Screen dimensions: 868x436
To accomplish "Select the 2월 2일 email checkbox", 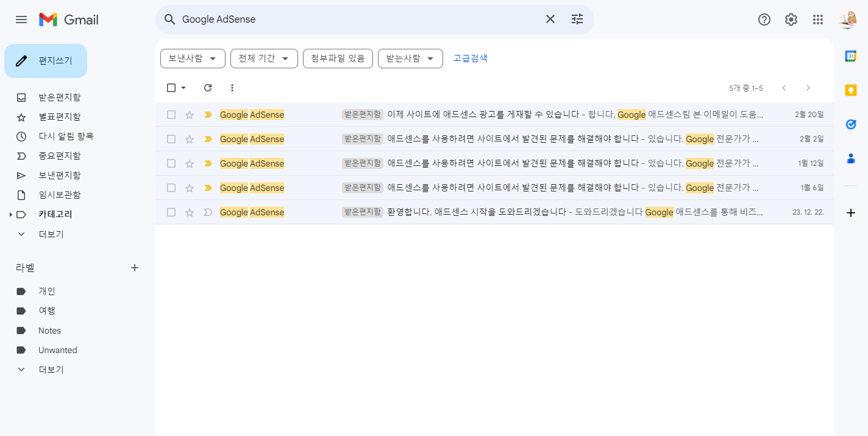I will pyautogui.click(x=171, y=139).
